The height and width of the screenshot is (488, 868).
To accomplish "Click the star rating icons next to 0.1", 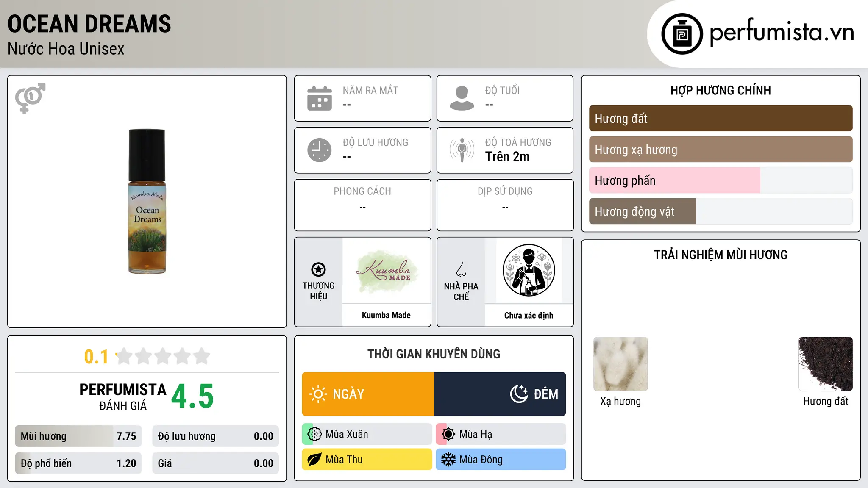I will point(163,356).
